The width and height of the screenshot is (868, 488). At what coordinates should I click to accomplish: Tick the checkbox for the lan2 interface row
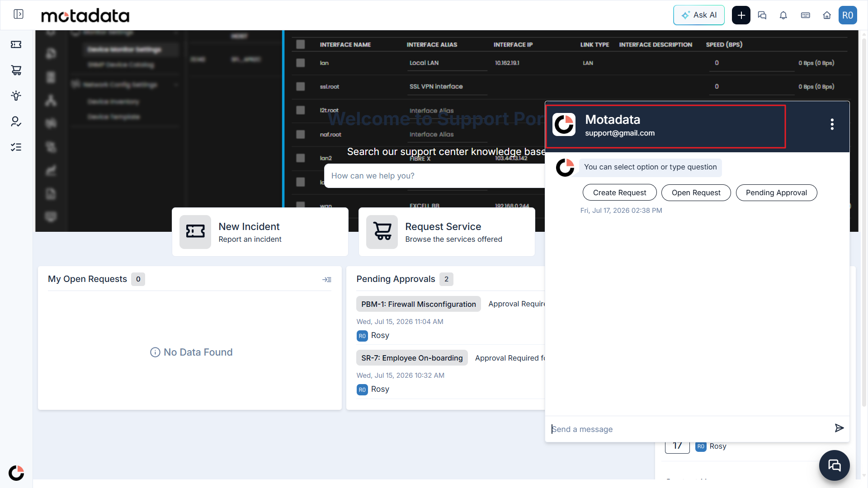tap(301, 158)
